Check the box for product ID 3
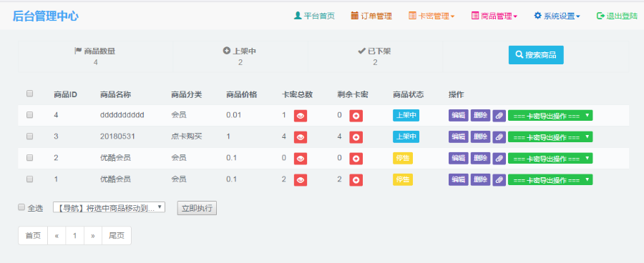Image resolution: width=644 pixels, height=263 pixels. pos(29,137)
